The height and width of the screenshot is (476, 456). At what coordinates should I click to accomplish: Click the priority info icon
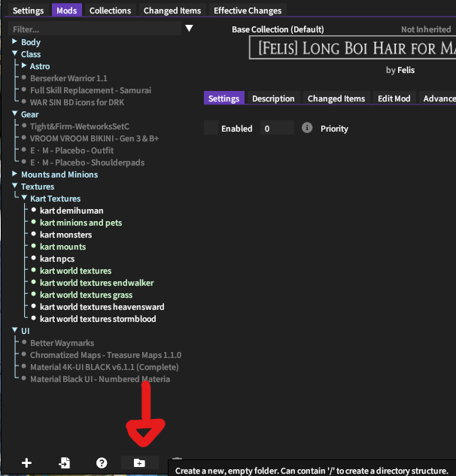[x=307, y=129]
